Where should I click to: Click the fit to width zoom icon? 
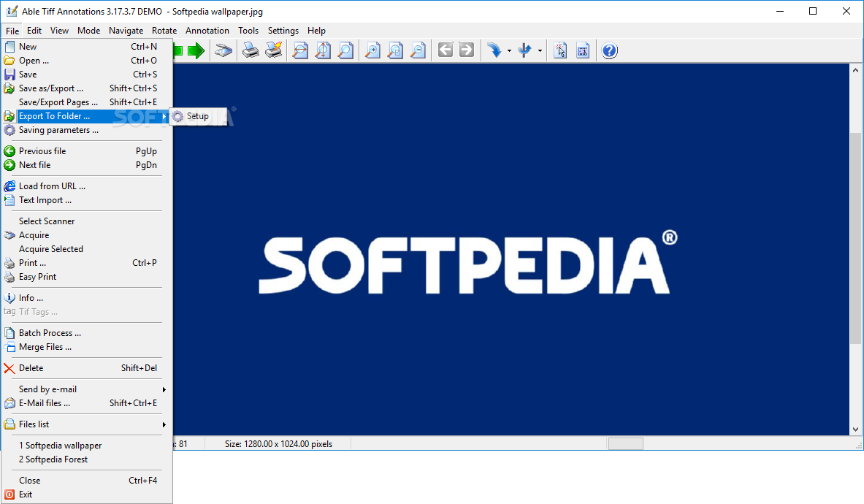(300, 50)
